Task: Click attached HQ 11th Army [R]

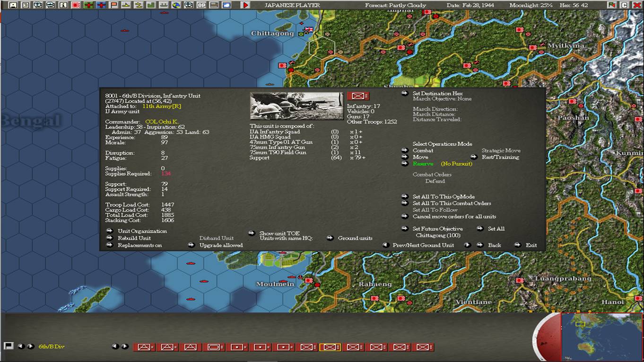Action: pos(162,106)
